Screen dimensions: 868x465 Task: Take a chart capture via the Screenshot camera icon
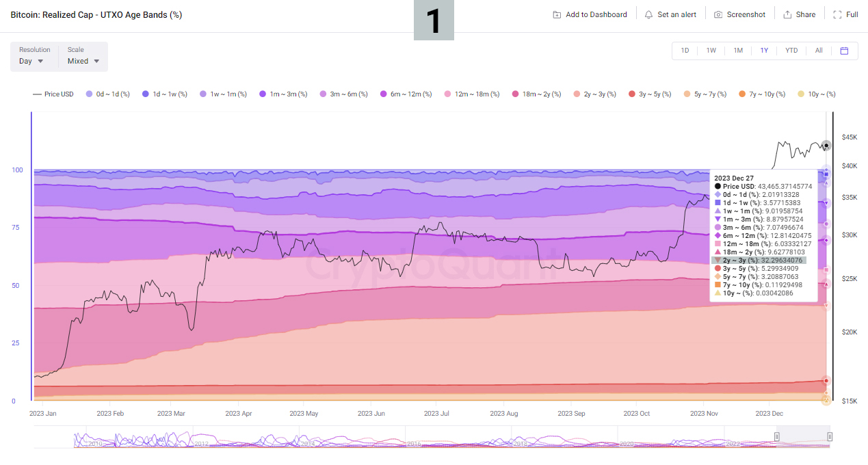click(x=739, y=14)
